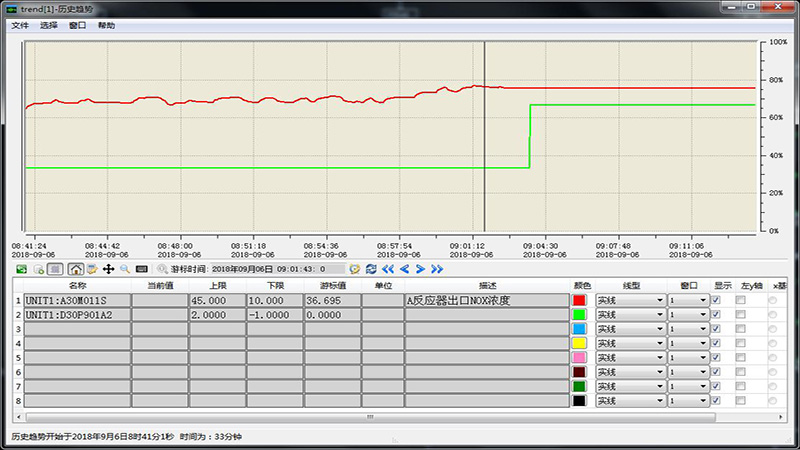Screen dimensions: 800x450
Task: Click the cursor time field 09:01:43
Action: pyautogui.click(x=278, y=269)
